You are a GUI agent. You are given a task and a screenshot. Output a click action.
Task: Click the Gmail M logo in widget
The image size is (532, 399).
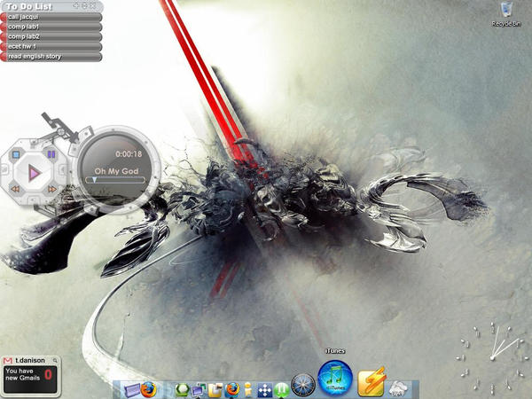coord(8,360)
